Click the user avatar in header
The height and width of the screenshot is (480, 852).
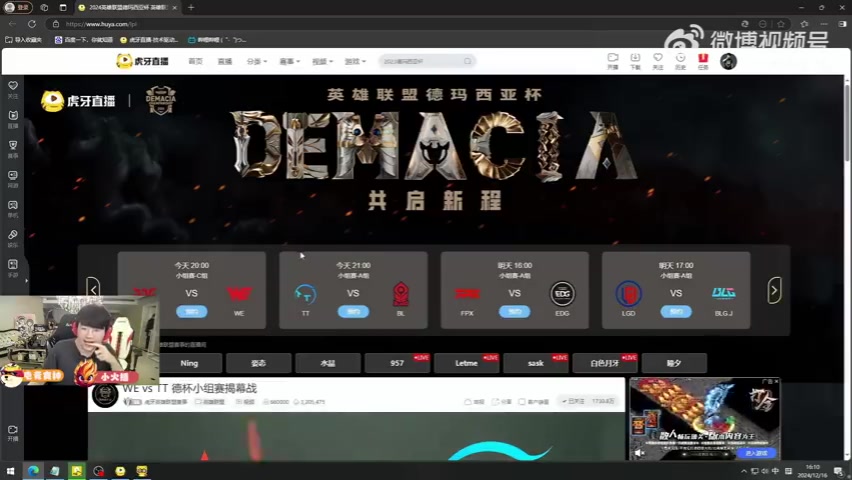pyautogui.click(x=728, y=61)
